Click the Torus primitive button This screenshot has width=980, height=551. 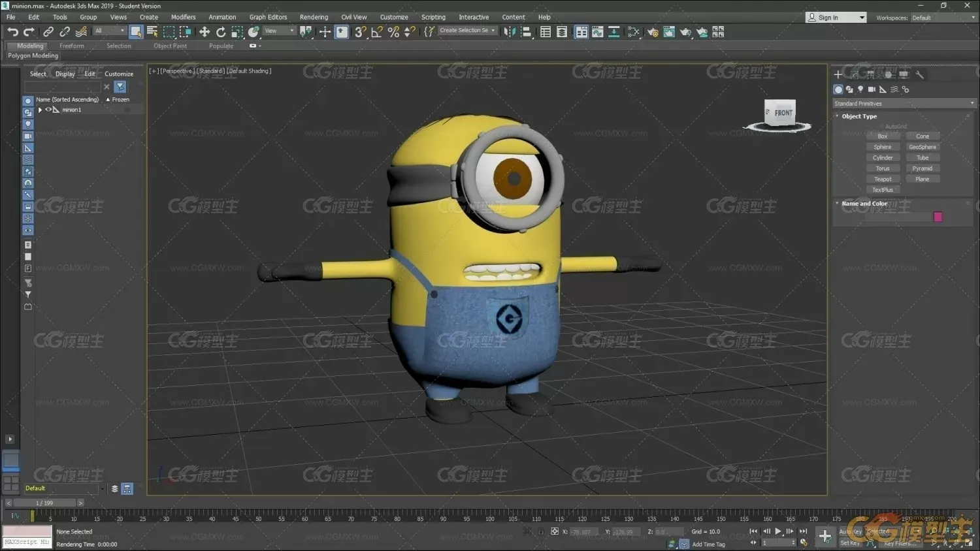[x=883, y=168]
